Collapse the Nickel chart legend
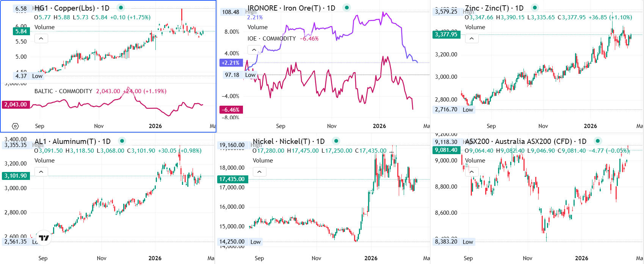This screenshot has height=264, width=644. [x=259, y=172]
